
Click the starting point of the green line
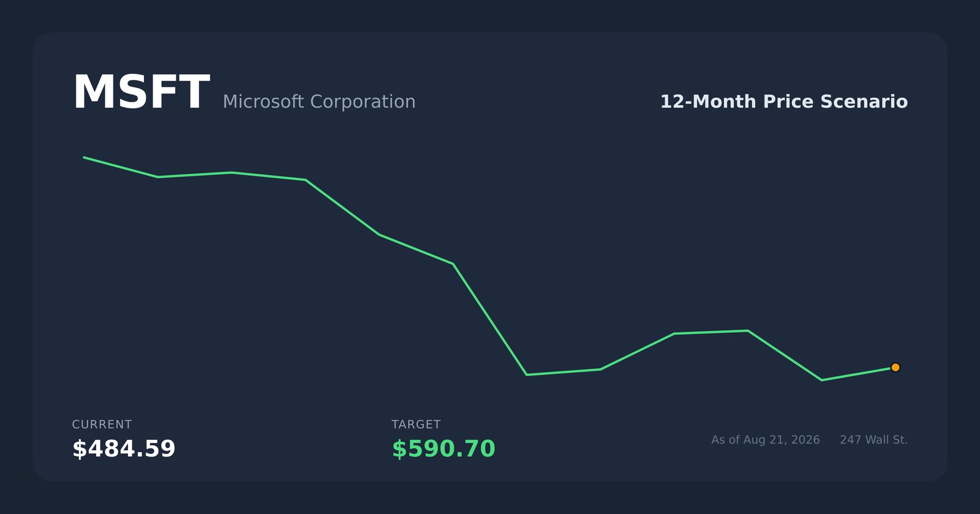84,157
